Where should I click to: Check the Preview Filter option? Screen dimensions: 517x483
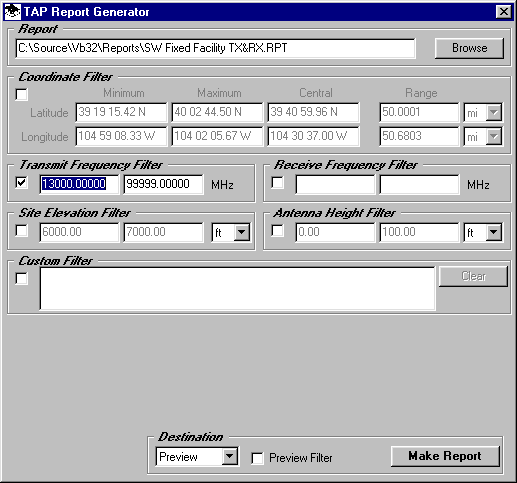[257, 458]
